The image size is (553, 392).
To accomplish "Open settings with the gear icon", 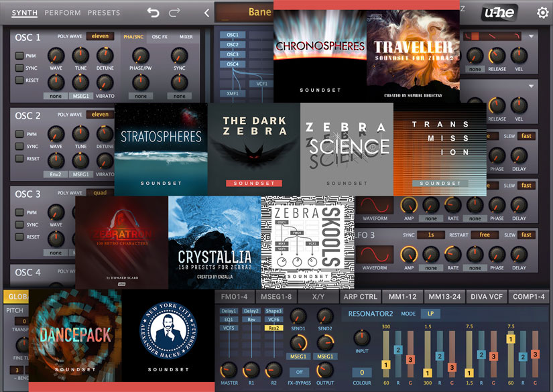I will 542,13.
